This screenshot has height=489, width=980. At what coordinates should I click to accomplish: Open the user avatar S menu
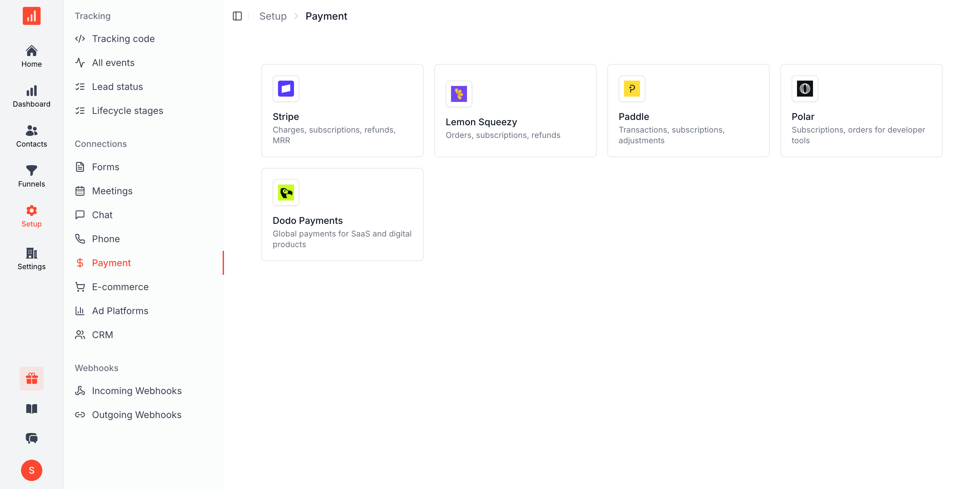32,470
